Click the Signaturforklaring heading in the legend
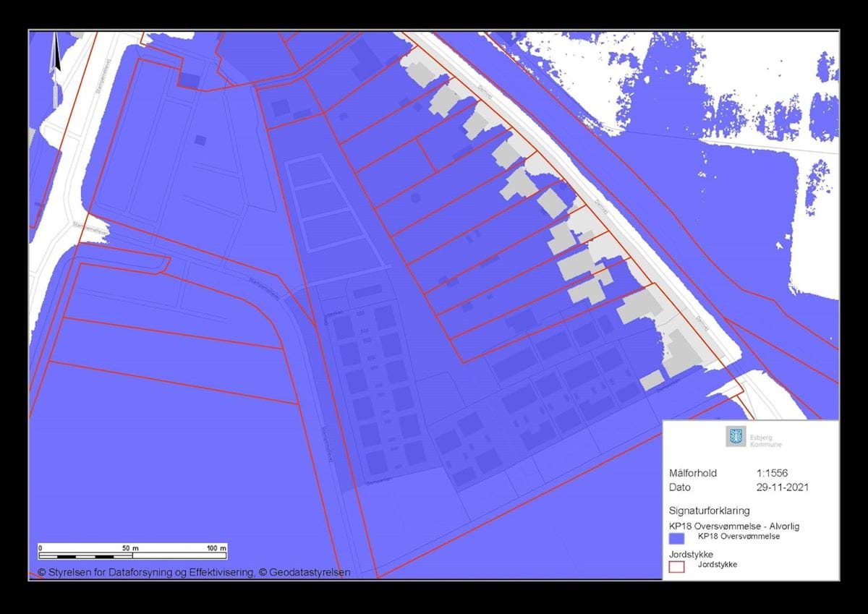The height and width of the screenshot is (614, 868). pyautogui.click(x=709, y=510)
